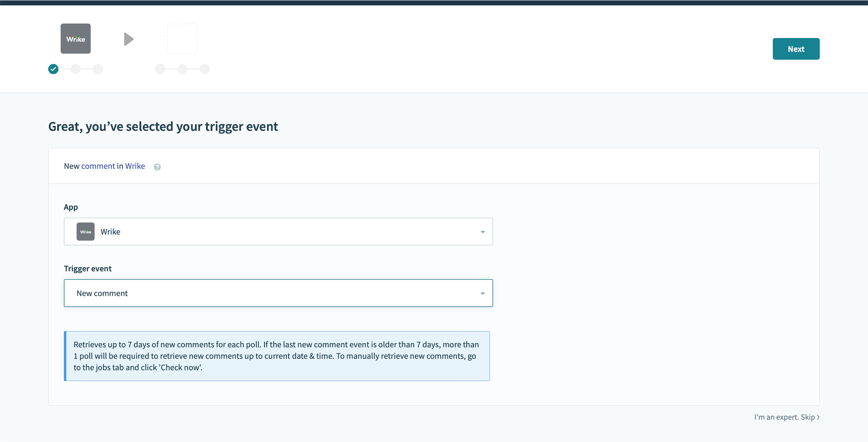This screenshot has height=442, width=868.
Task: Open the Trigger event dropdown
Action: tap(278, 293)
